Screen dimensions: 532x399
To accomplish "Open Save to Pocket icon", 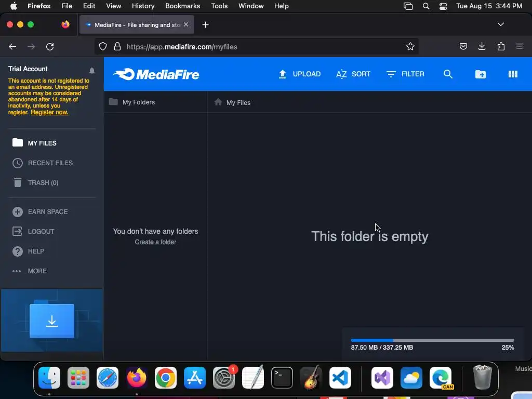I will click(x=463, y=46).
